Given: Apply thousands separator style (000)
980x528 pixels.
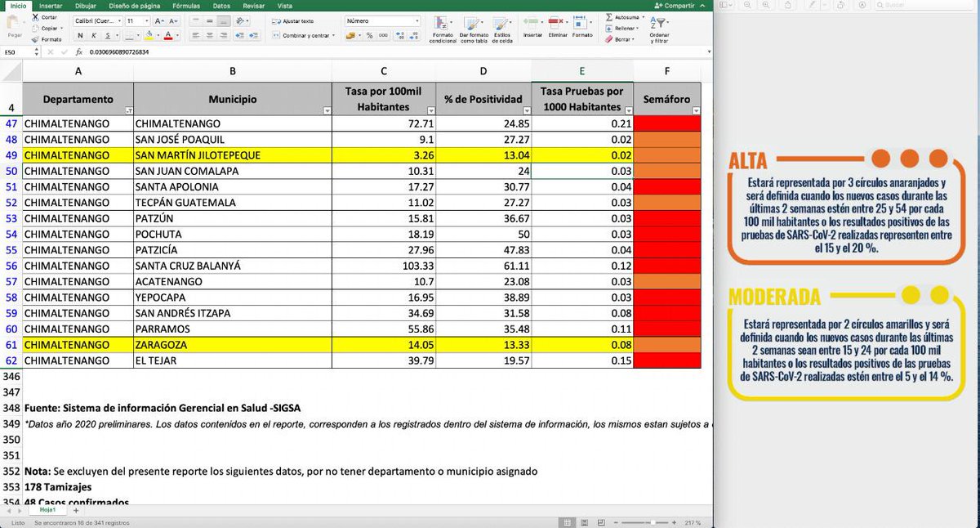Looking at the screenshot, I should click(x=382, y=36).
